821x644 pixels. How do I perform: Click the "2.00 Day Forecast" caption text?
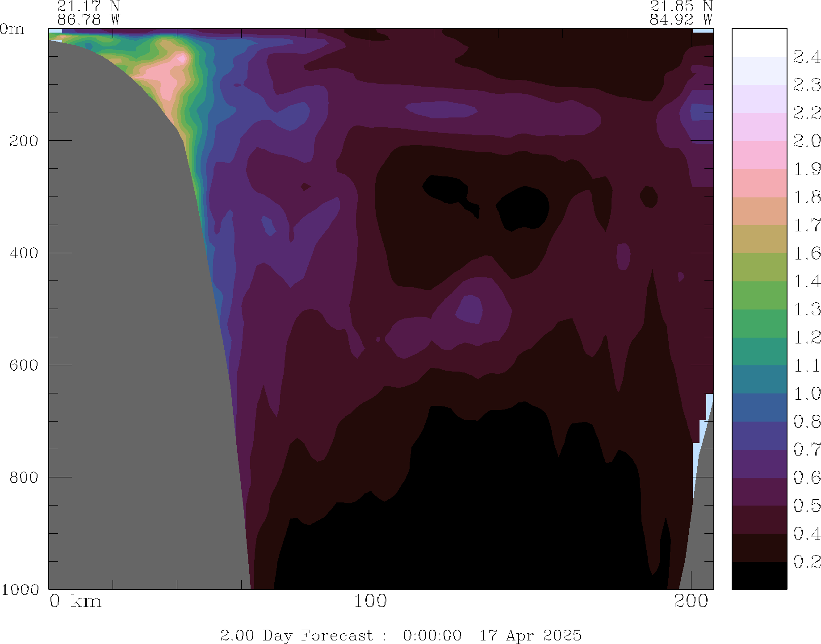pos(296,635)
